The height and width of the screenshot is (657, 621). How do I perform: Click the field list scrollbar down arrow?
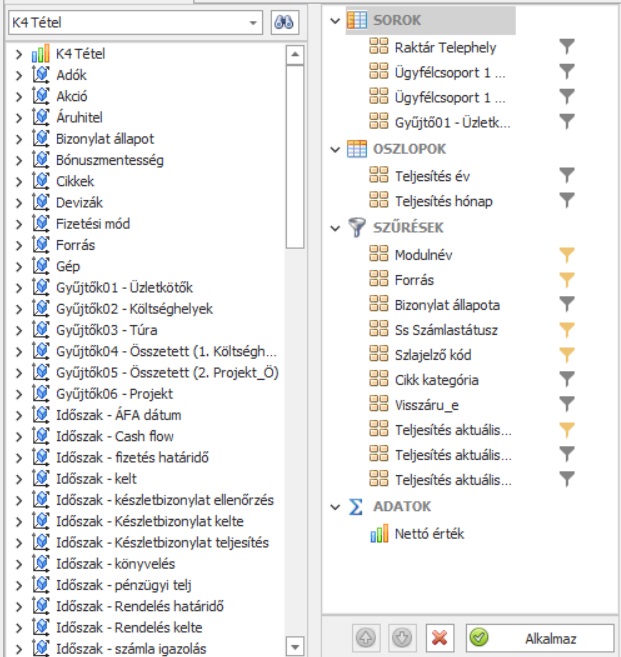294,645
